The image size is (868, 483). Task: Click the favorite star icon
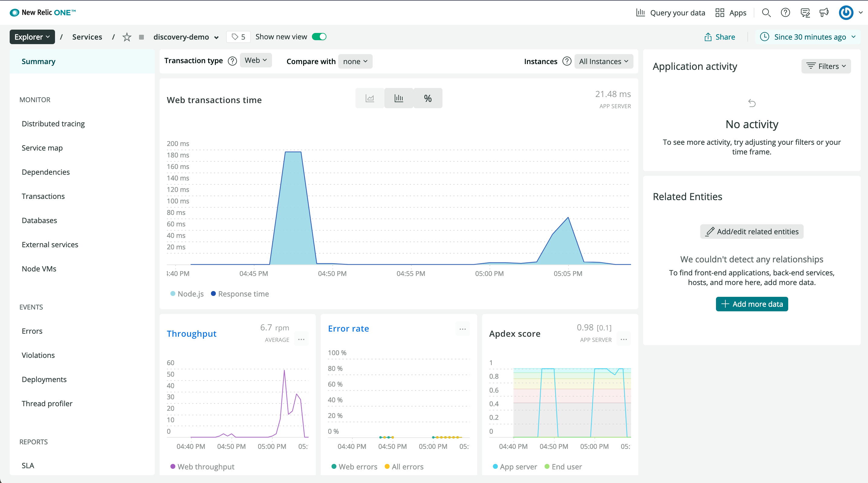(x=127, y=37)
